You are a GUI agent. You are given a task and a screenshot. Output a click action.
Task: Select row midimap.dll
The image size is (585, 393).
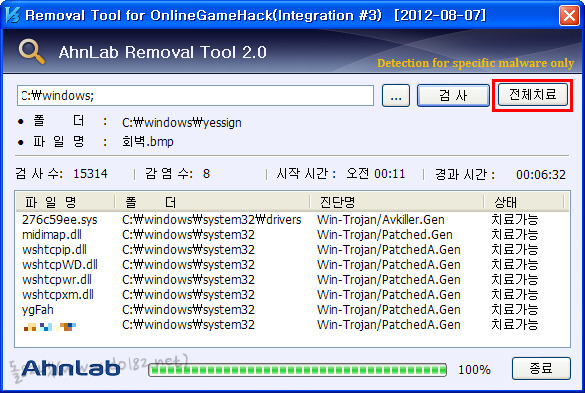292,234
